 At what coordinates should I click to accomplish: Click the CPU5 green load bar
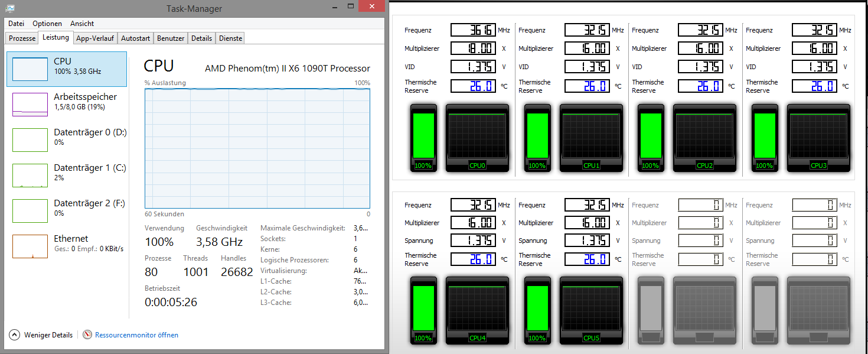point(537,308)
